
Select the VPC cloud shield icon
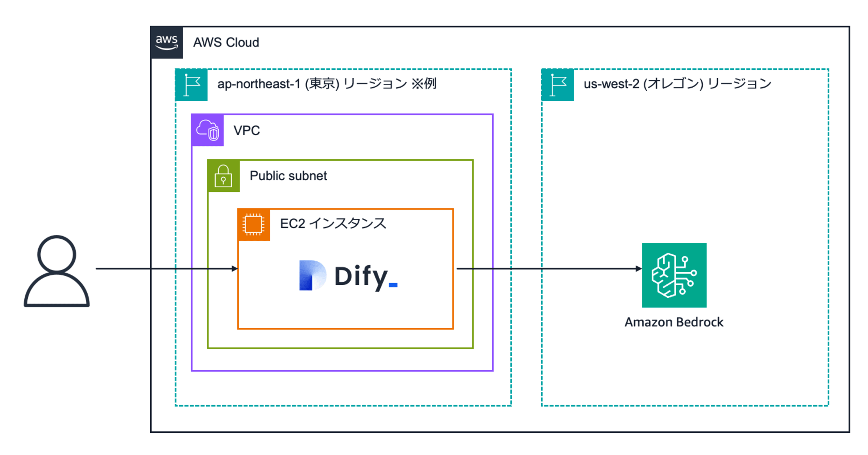click(207, 130)
